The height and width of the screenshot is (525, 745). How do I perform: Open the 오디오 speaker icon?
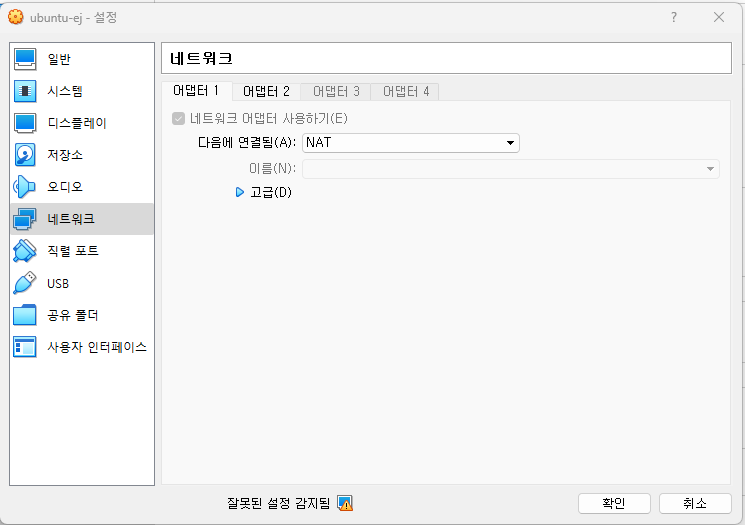[x=25, y=187]
